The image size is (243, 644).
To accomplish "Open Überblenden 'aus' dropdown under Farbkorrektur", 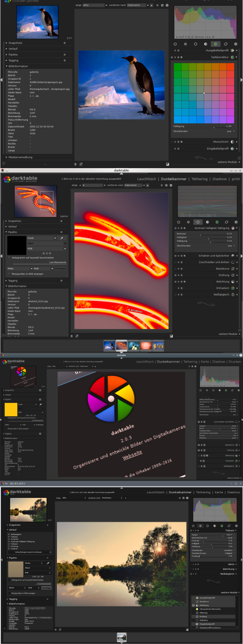I will 230,131.
